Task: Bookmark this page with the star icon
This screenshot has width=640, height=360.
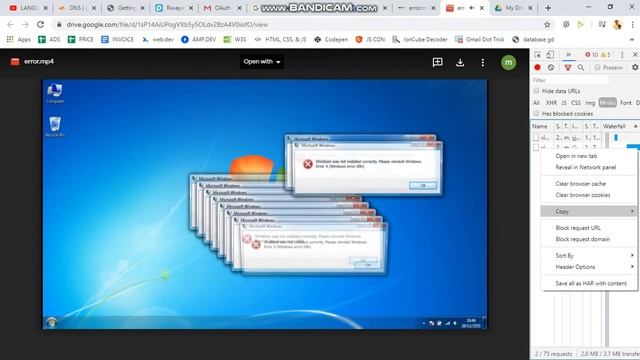Action: (x=547, y=24)
